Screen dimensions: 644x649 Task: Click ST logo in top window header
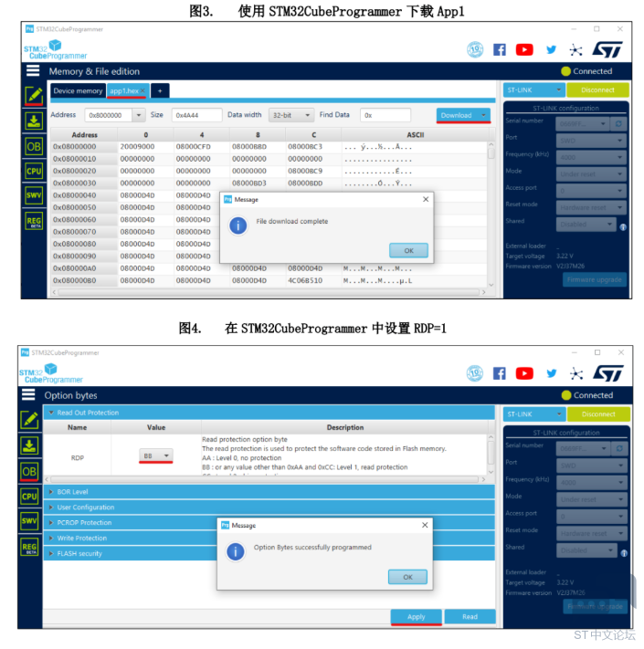tap(607, 49)
